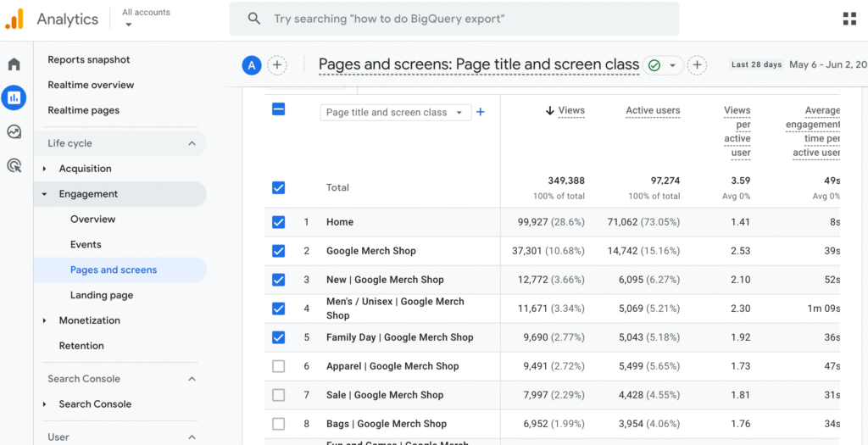Open the Events report

86,245
